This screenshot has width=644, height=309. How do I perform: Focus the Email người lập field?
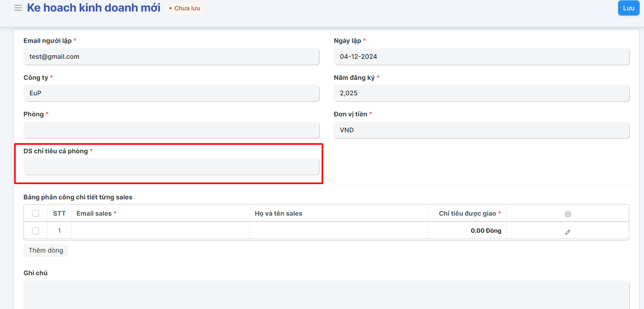click(x=171, y=57)
